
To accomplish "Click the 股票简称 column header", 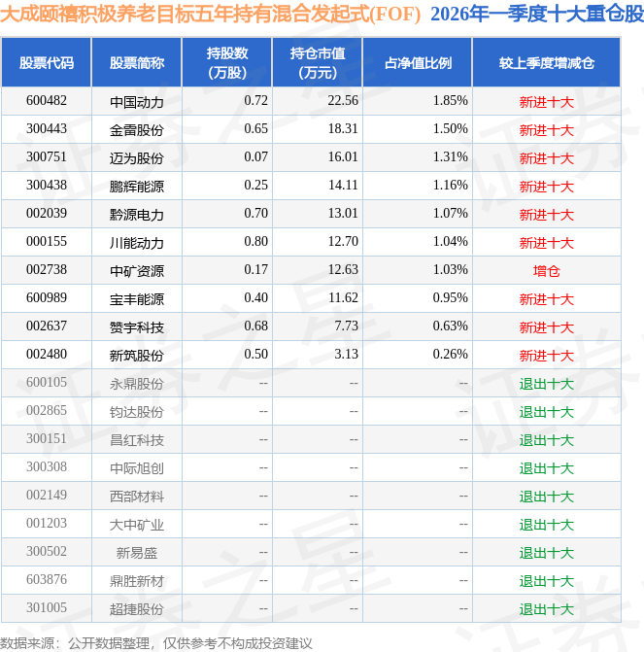I will pos(136,63).
